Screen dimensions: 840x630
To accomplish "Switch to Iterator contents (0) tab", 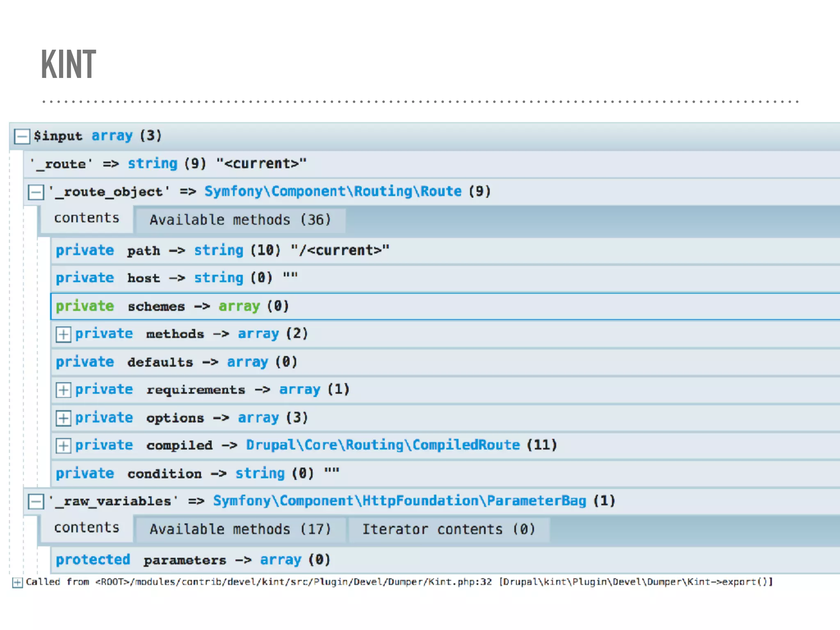I will pyautogui.click(x=449, y=530).
